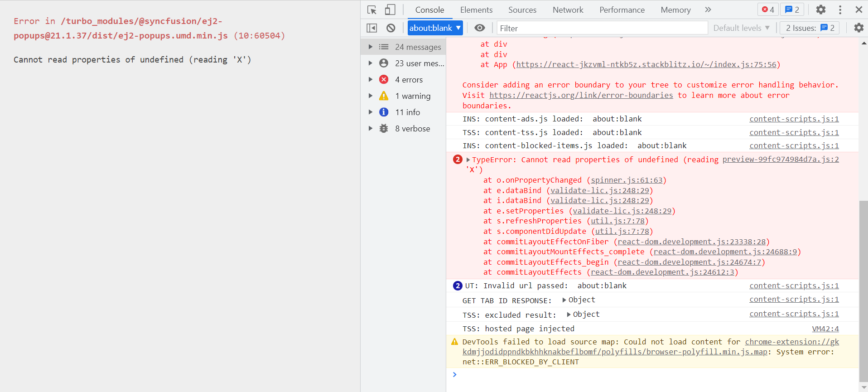Open the reactjs.org error-boundaries link
The width and height of the screenshot is (868, 392).
pos(581,95)
